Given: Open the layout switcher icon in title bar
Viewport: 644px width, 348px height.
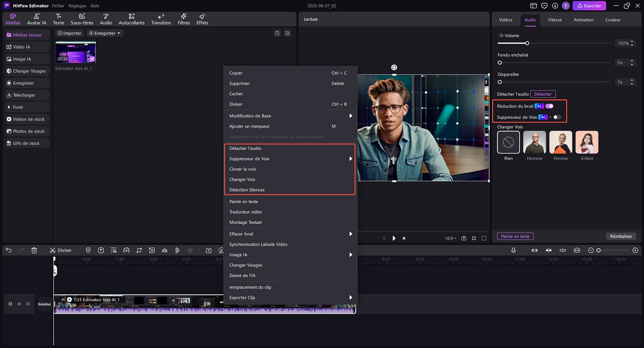Looking at the screenshot, I should [x=534, y=6].
